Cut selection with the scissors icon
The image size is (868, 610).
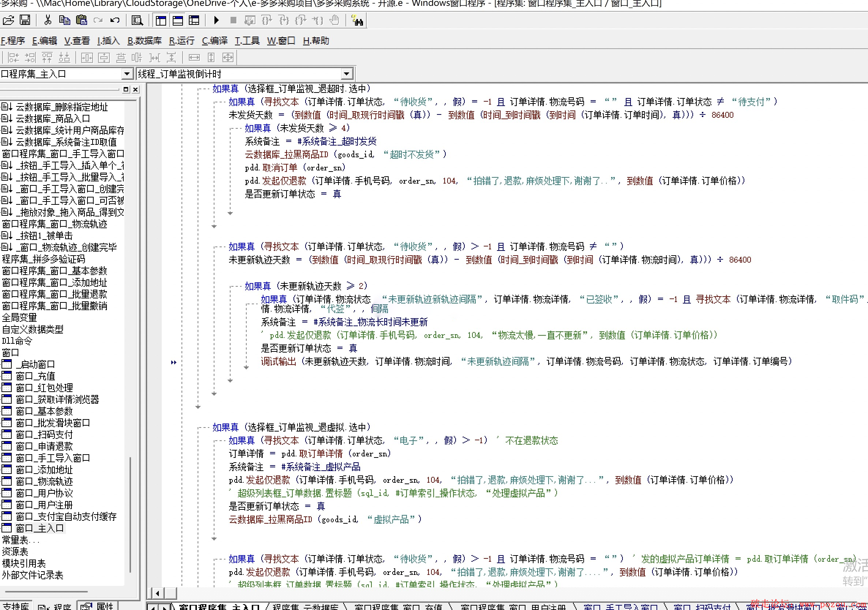[x=48, y=20]
